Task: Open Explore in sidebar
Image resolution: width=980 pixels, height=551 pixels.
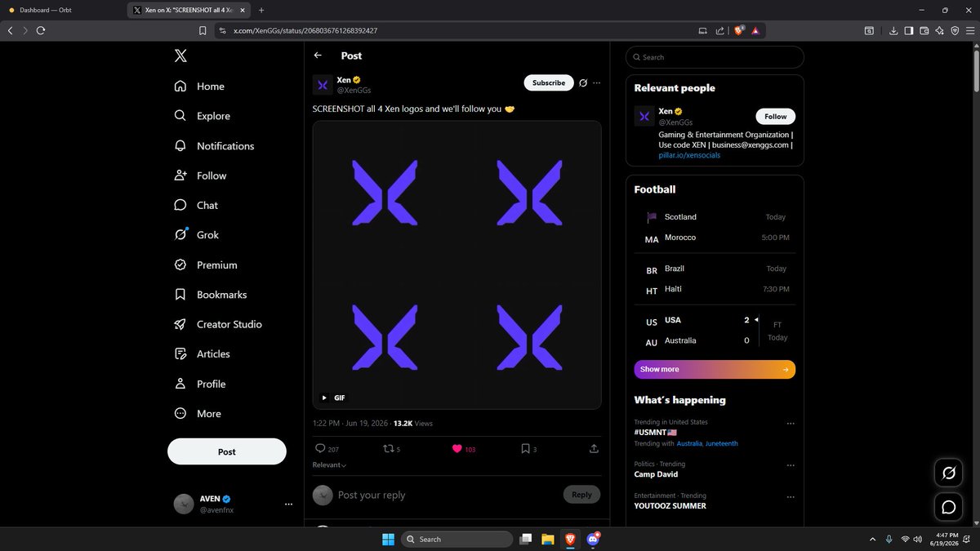Action: (x=202, y=116)
